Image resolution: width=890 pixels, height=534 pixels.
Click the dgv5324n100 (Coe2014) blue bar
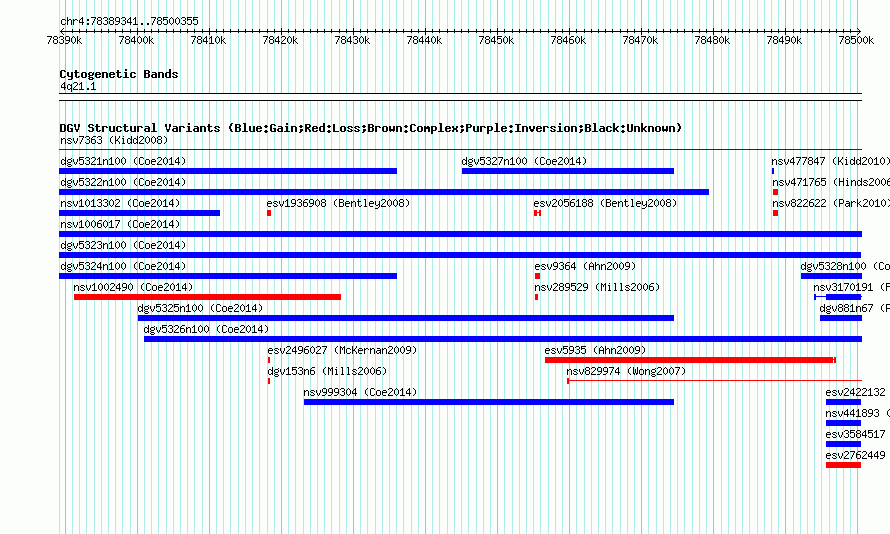pyautogui.click(x=228, y=276)
